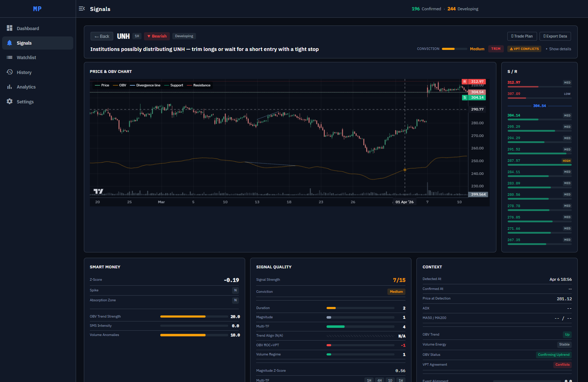Select the 271.66 support level
Viewport: 588px width, 382px height.
[540, 229]
